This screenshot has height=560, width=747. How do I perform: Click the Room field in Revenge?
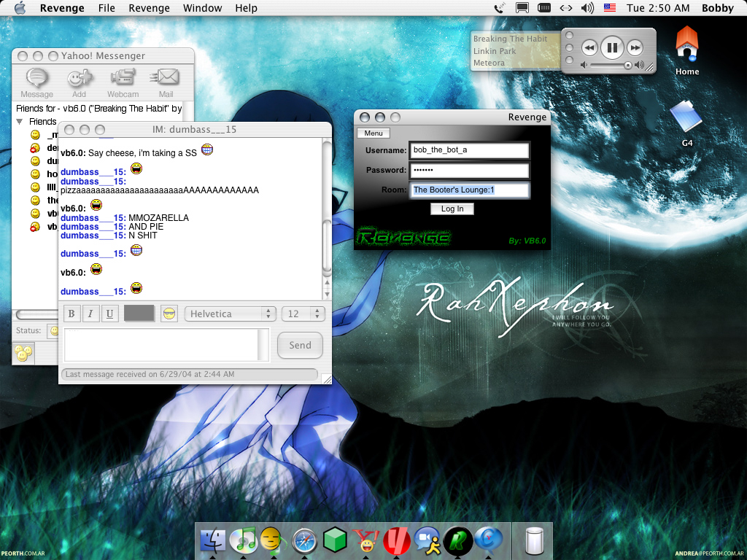469,190
